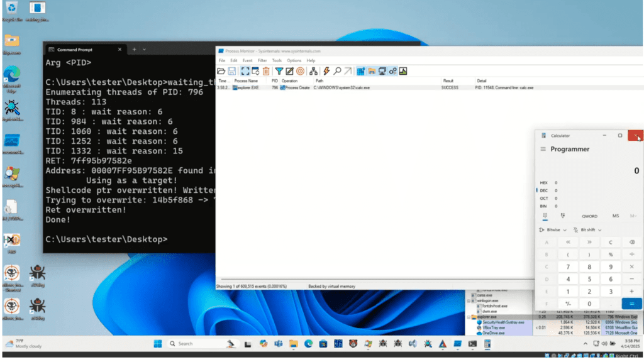
Task: Show hidden tray icons chevron
Action: pos(586,344)
